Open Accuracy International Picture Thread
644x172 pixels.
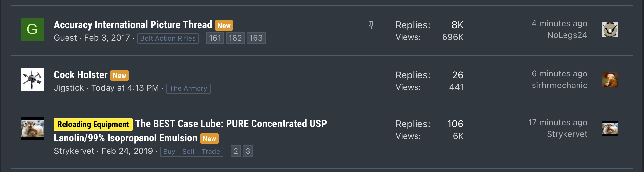(x=133, y=25)
